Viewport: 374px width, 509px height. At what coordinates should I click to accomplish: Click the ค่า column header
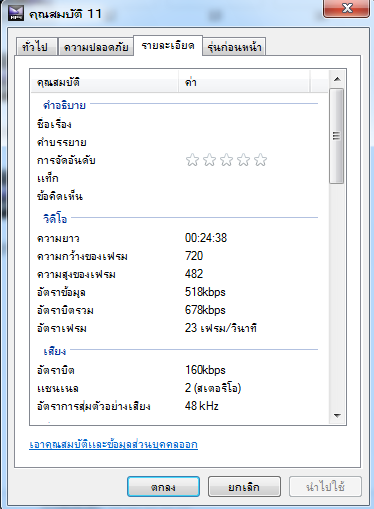[x=244, y=82]
